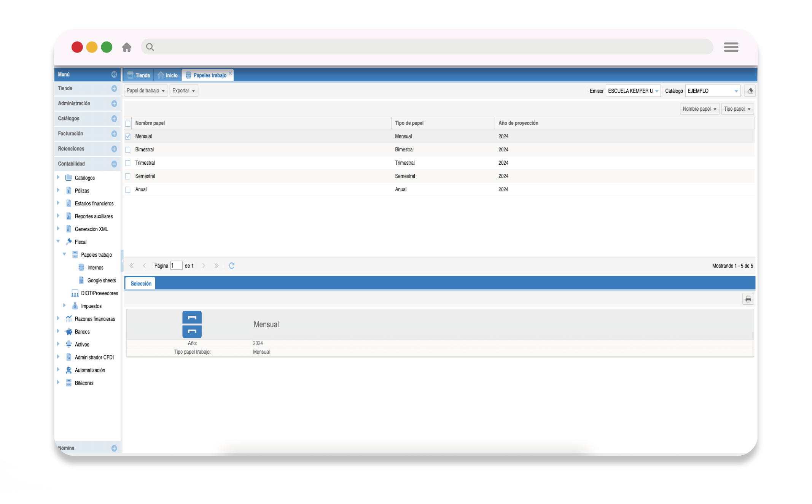The height and width of the screenshot is (504, 812).
Task: Click the print icon in Selección panel
Action: [748, 299]
